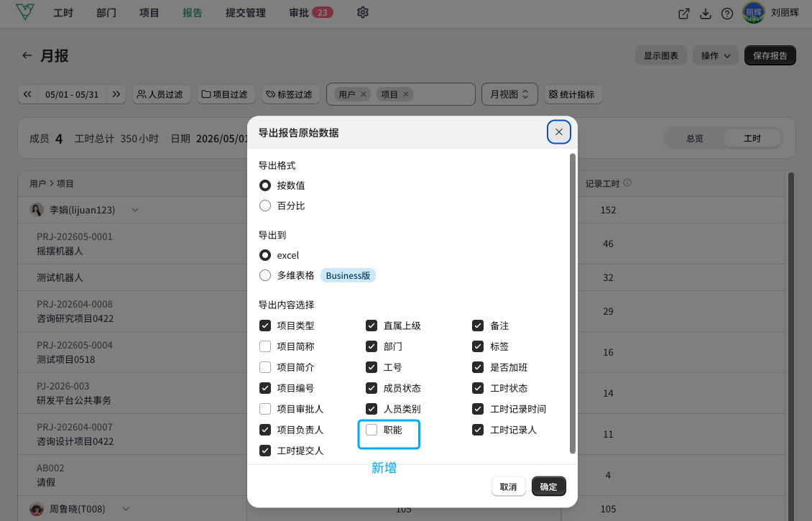This screenshot has width=812, height=521.
Task: Remove the 用户 grouping tag
Action: 364,94
